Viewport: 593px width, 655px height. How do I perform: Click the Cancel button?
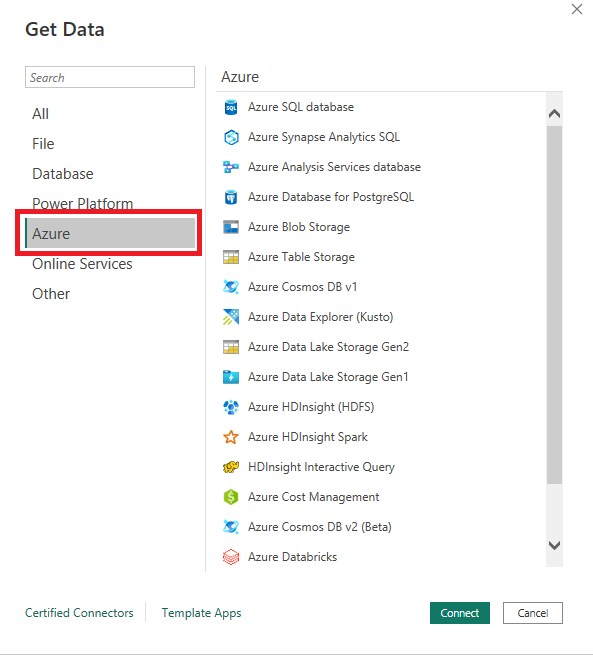(533, 613)
